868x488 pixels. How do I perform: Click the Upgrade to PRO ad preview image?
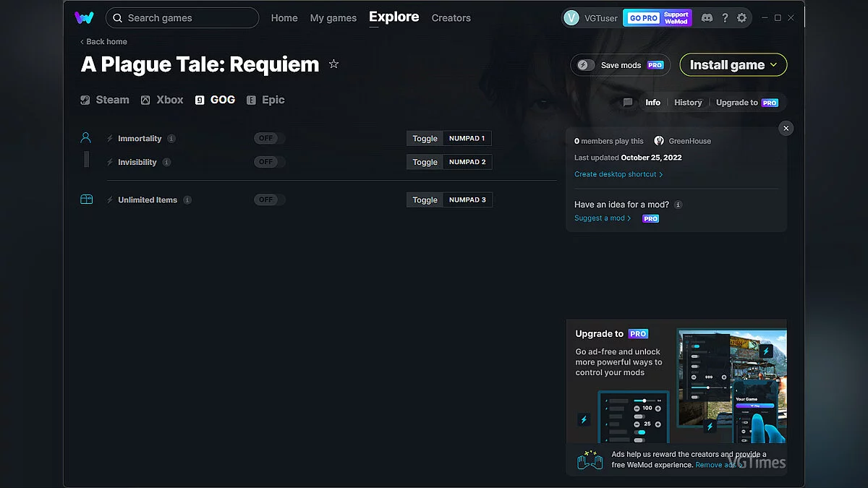[x=731, y=385]
